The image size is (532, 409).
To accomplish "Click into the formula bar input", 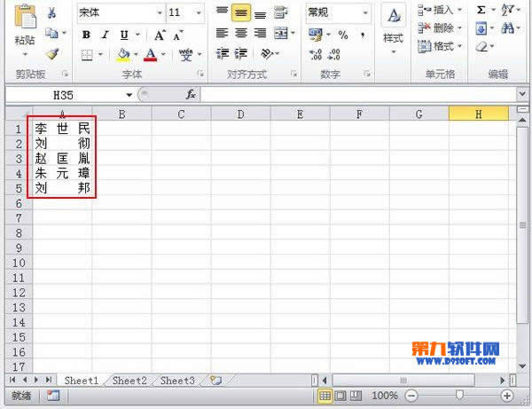I will pos(358,95).
